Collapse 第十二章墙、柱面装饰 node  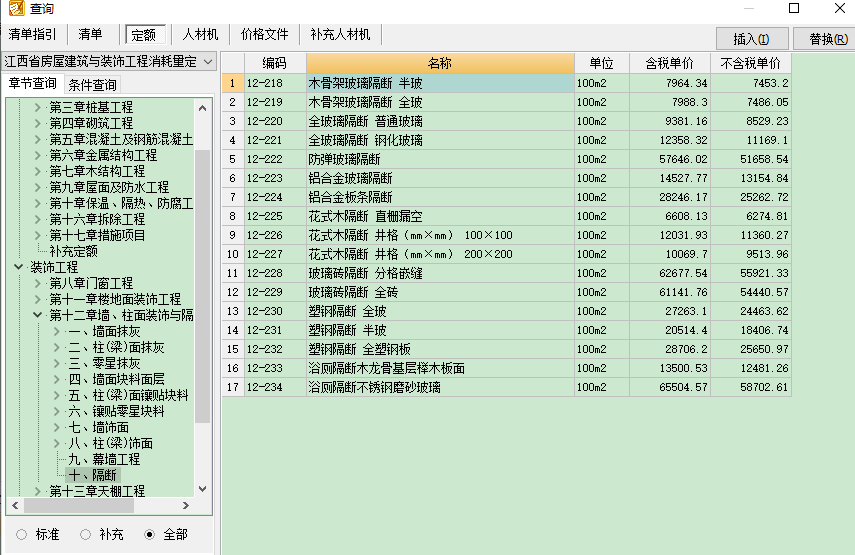38,315
